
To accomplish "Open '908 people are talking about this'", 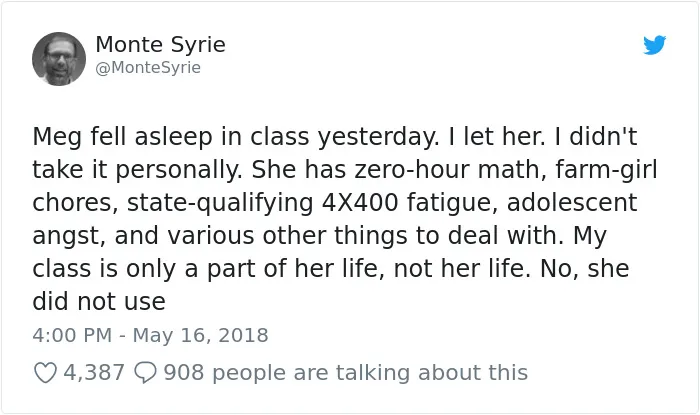I will click(x=346, y=373).
